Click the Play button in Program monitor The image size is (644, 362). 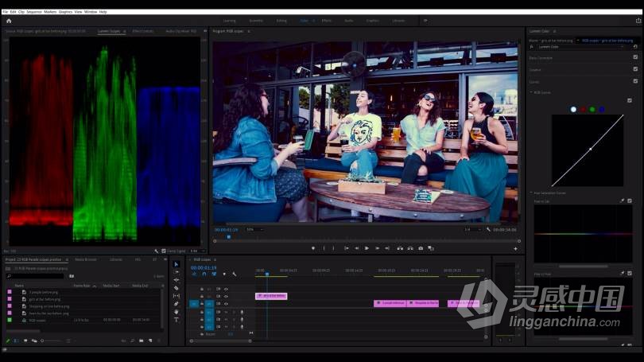pyautogui.click(x=367, y=248)
